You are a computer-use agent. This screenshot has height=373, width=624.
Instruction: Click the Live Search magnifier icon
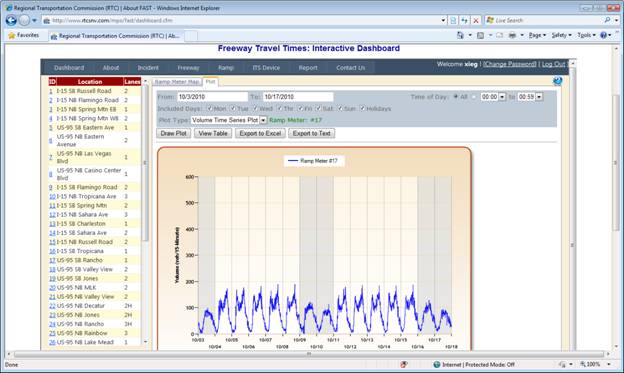[607, 20]
